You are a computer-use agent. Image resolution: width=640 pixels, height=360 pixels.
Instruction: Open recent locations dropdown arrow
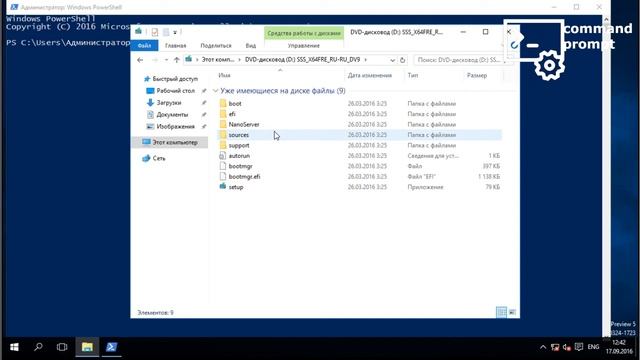pos(167,60)
